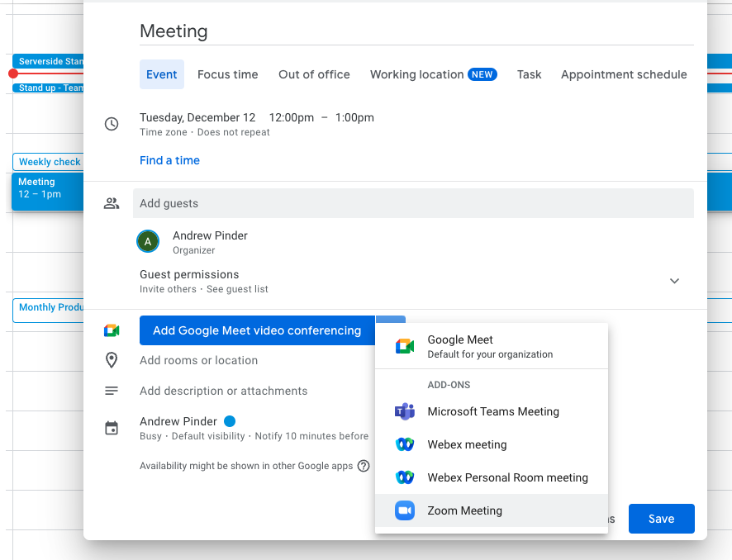Choose Zoom Meeting option
732x560 pixels.
tap(492, 510)
